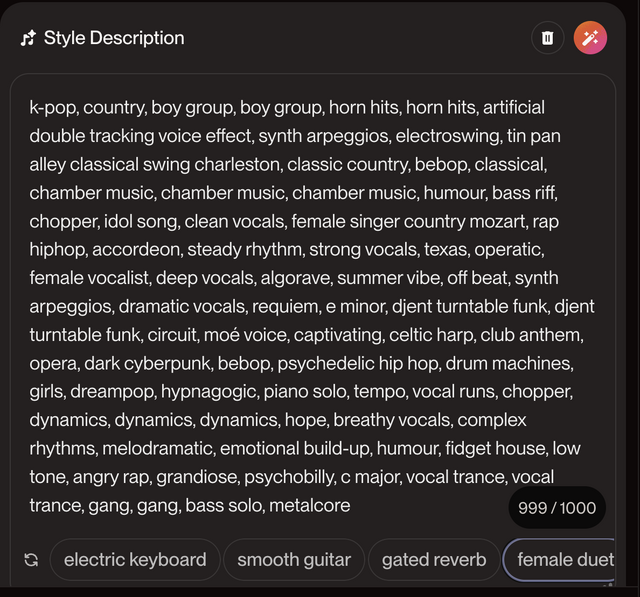Viewport: 640px width, 597px height.
Task: Place cursor after the word metalcore
Action: click(351, 506)
